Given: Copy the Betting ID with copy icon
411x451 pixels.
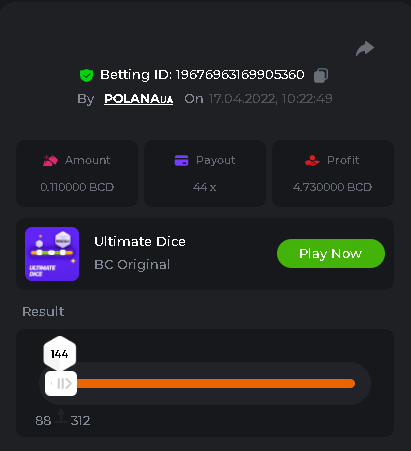Looking at the screenshot, I should click(x=321, y=75).
